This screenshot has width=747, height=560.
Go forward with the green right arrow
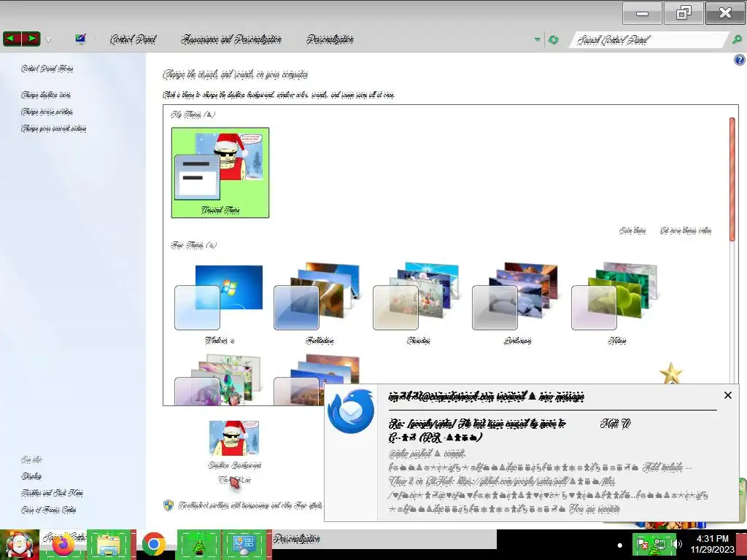click(x=31, y=39)
